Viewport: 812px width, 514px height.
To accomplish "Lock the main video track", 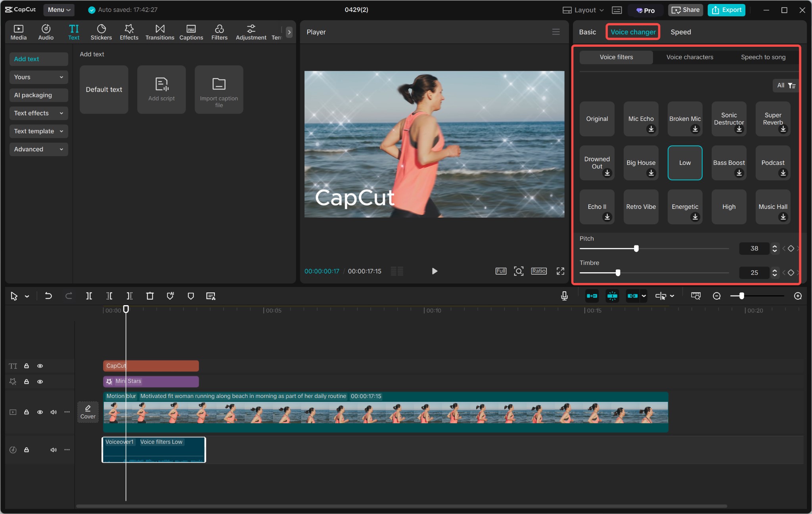I will coord(27,412).
